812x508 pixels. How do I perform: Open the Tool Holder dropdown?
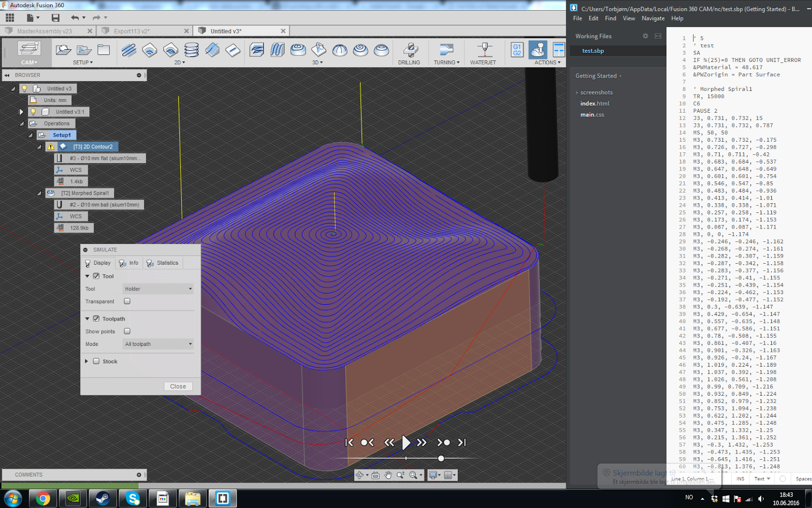coord(158,289)
